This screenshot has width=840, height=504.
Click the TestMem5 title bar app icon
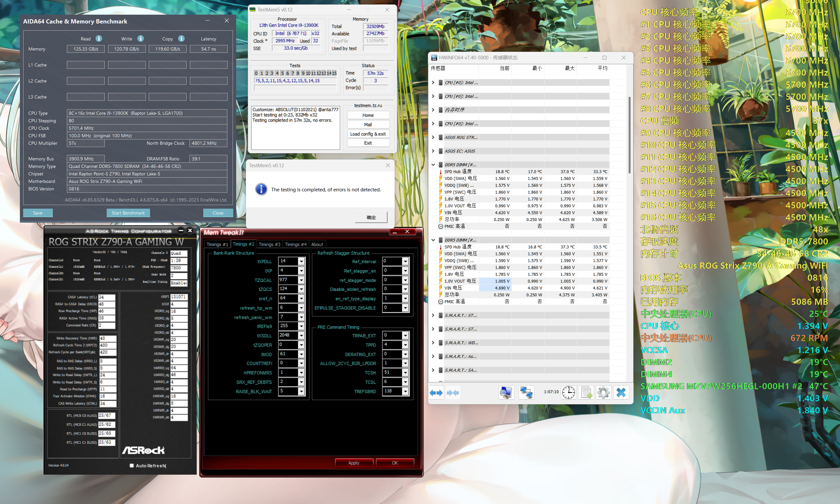[x=252, y=9]
